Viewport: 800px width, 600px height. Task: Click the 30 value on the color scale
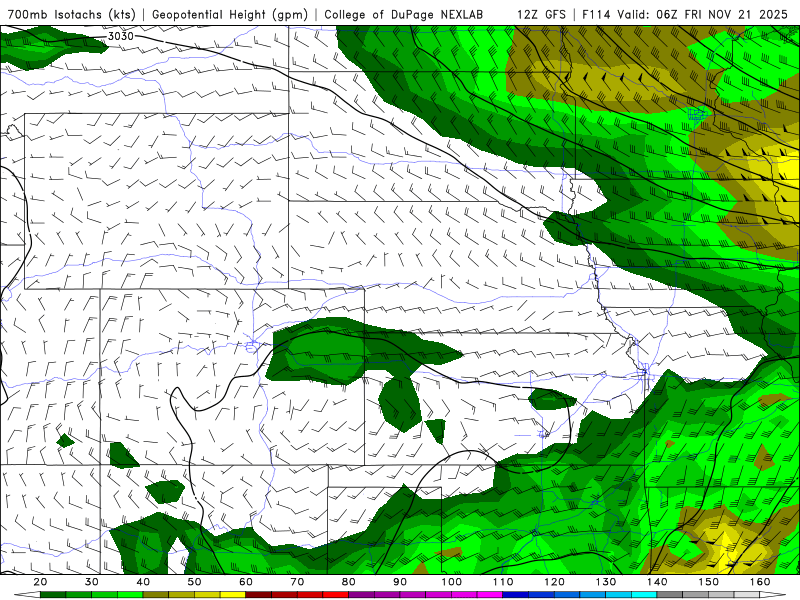pos(92,582)
